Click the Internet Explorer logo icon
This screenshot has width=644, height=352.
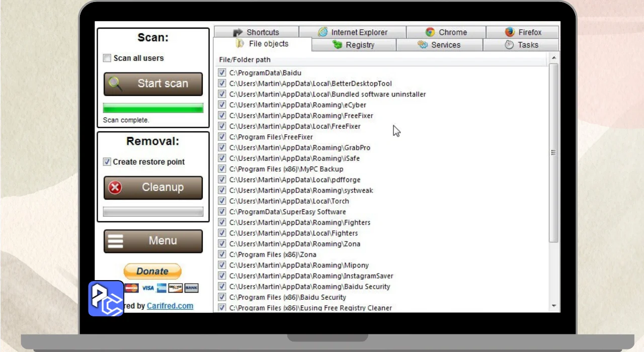tap(323, 32)
